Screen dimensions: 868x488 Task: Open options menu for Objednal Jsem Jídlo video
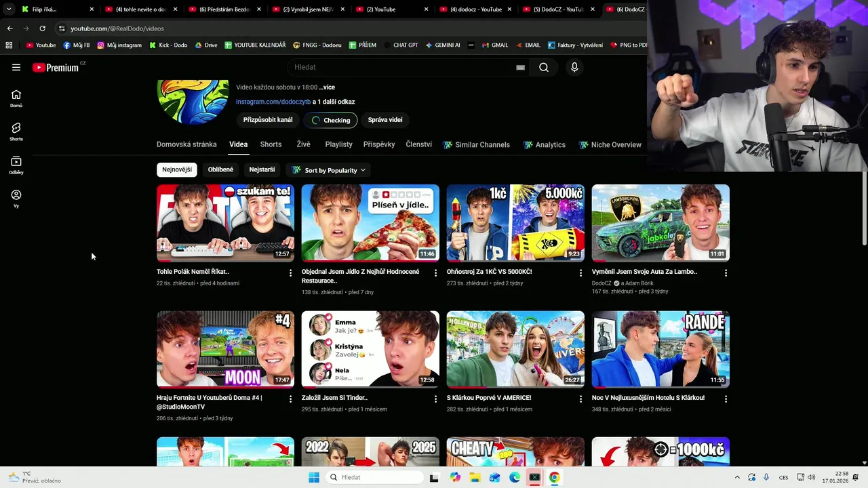click(x=435, y=272)
